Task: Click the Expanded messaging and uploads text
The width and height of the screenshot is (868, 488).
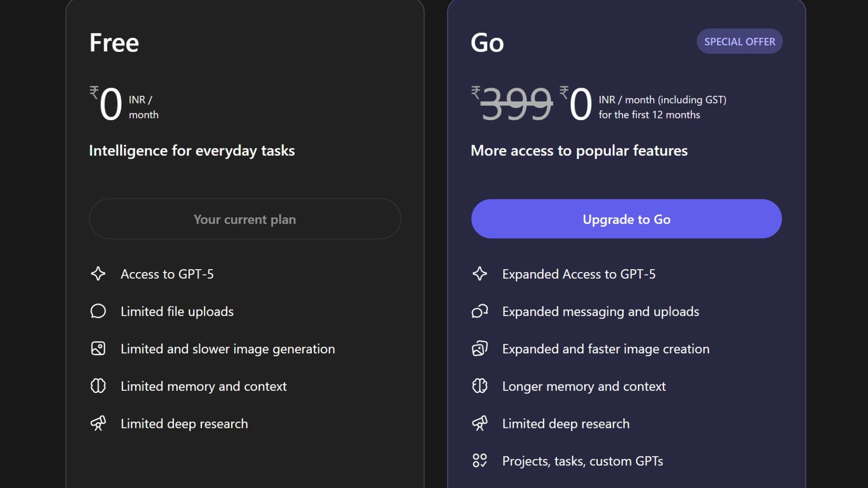Action: click(x=600, y=312)
